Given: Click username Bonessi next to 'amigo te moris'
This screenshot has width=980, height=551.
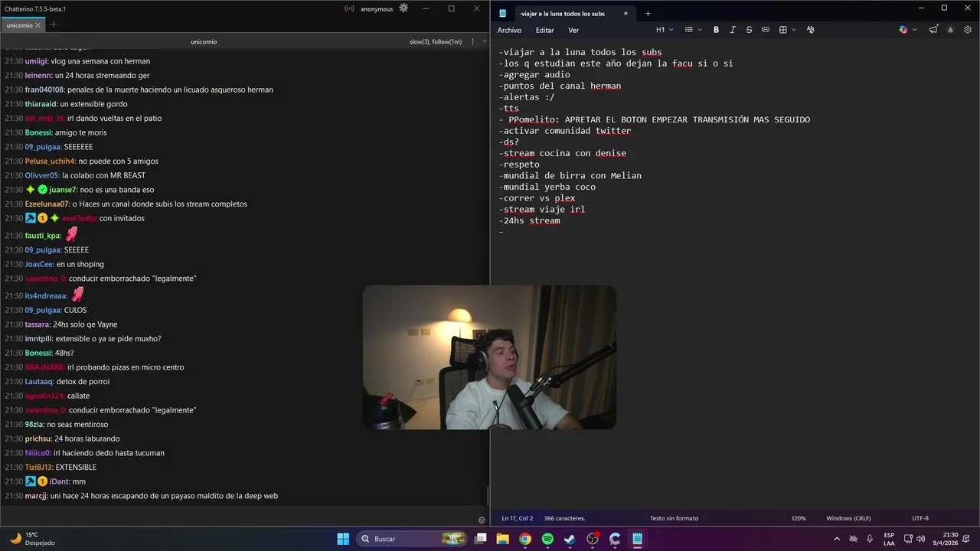Looking at the screenshot, I should [x=38, y=132].
